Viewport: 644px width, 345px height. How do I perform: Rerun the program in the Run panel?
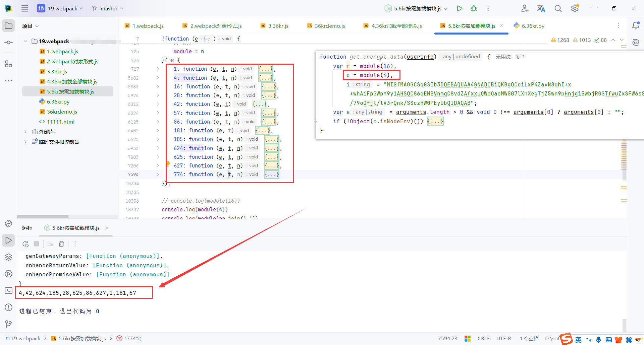tap(25, 244)
